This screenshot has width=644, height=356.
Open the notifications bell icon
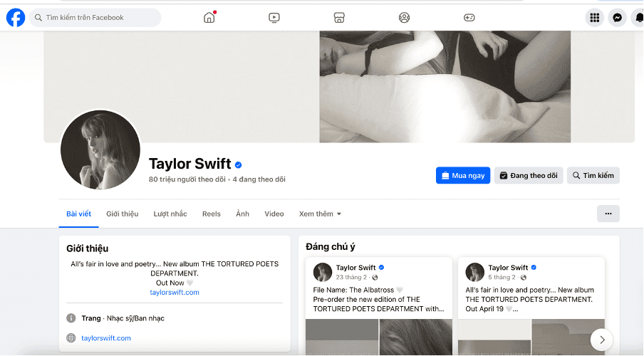pos(638,18)
